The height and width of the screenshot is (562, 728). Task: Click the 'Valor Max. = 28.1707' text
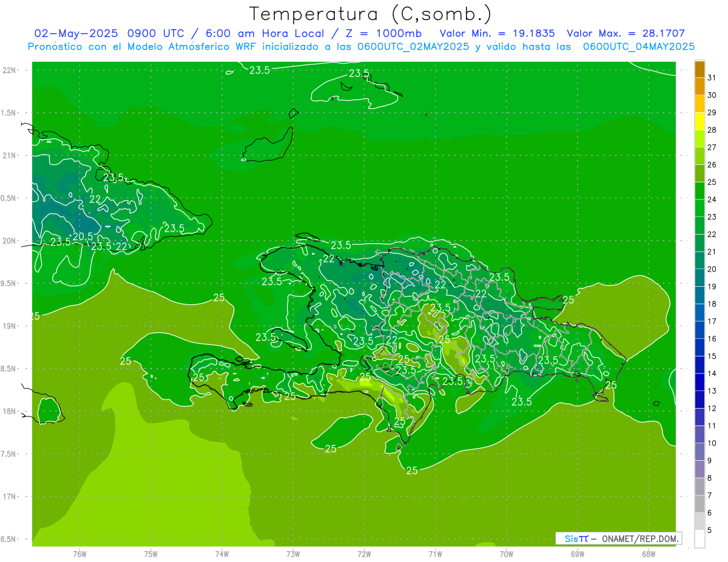pyautogui.click(x=625, y=33)
